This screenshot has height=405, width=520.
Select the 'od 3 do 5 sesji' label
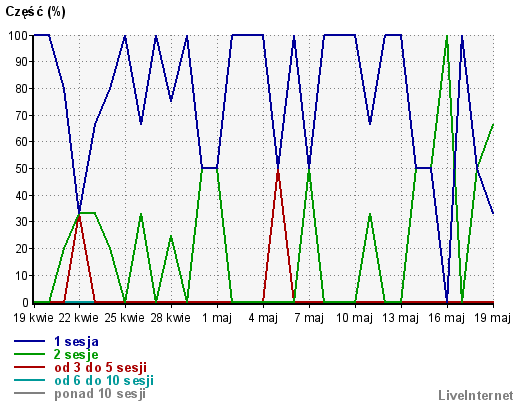(100, 367)
